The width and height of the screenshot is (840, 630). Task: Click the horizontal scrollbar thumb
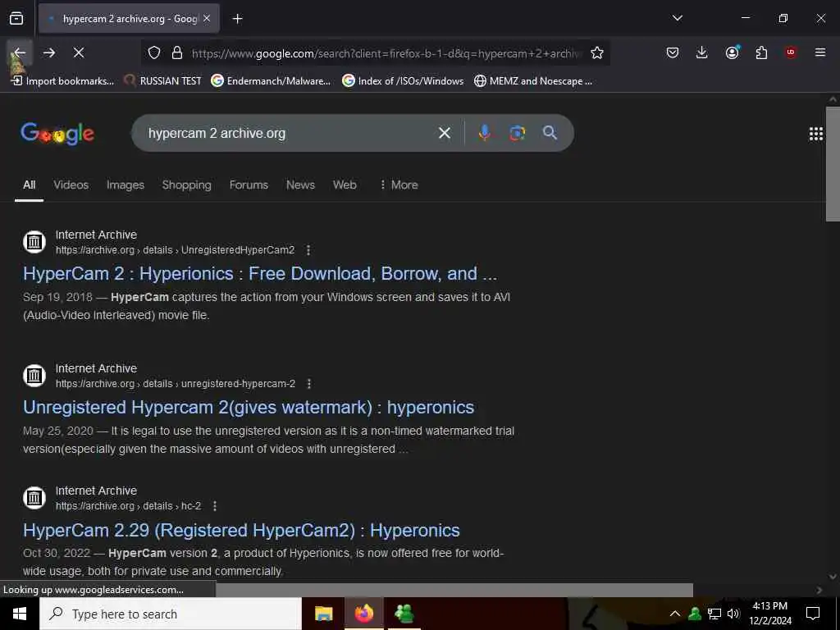[x=454, y=590]
